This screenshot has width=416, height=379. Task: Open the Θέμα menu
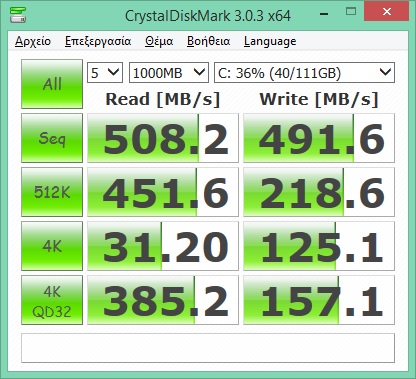159,41
